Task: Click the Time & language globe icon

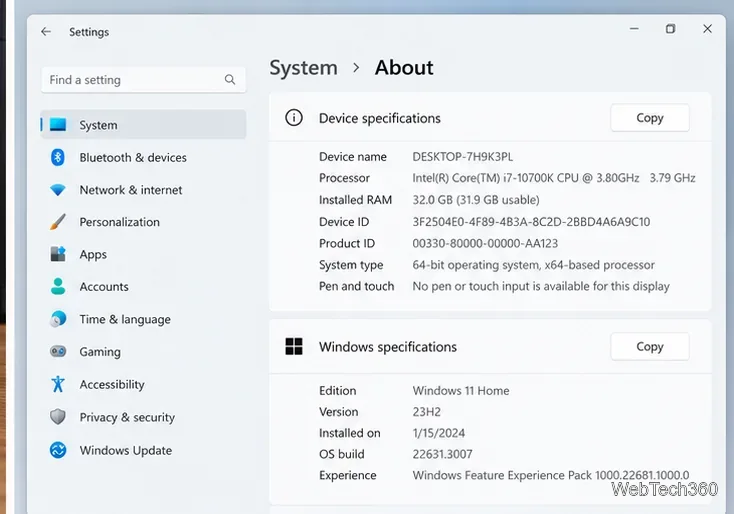Action: pos(58,319)
